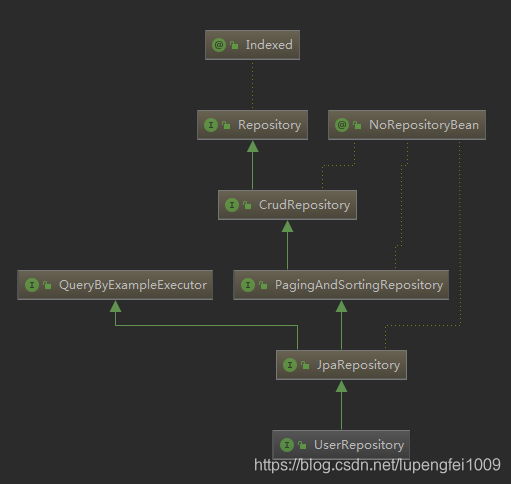
Task: Click the lock icon beside QueryByExampleExecutor
Action: [x=47, y=285]
